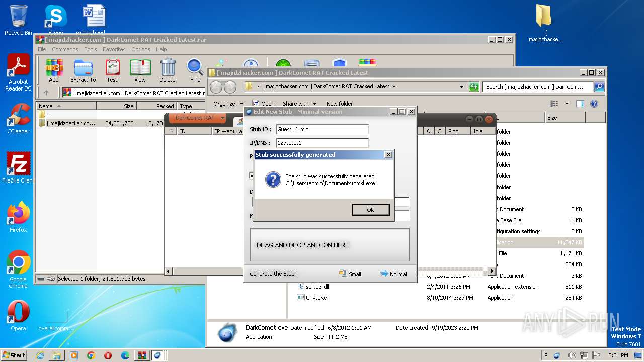This screenshot has height=362, width=644.
Task: Open Explorer help icon
Action: coord(594,104)
